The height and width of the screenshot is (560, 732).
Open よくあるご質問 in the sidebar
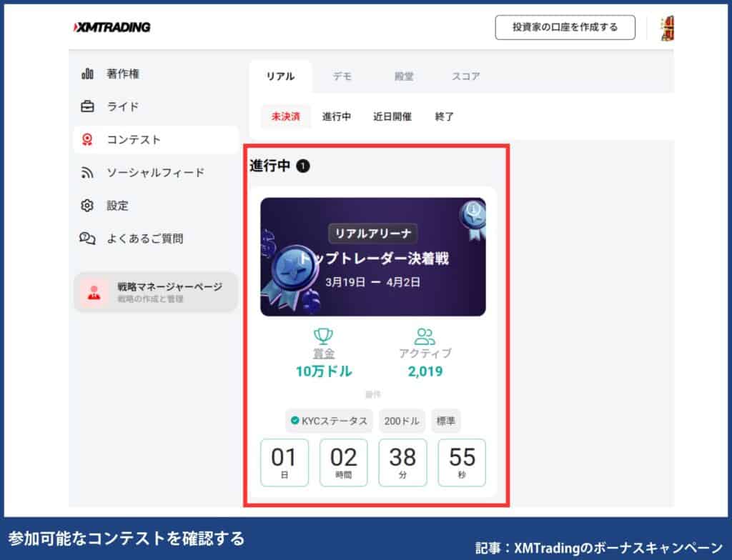156,239
